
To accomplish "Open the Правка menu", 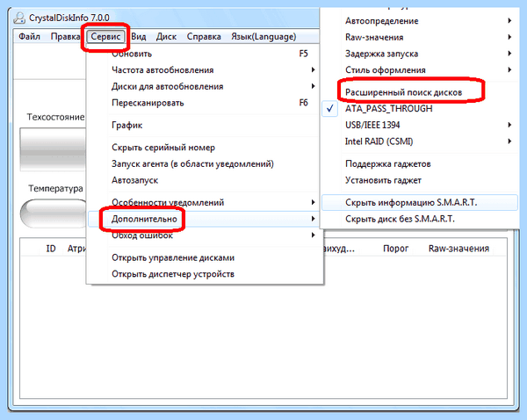I will 65,36.
